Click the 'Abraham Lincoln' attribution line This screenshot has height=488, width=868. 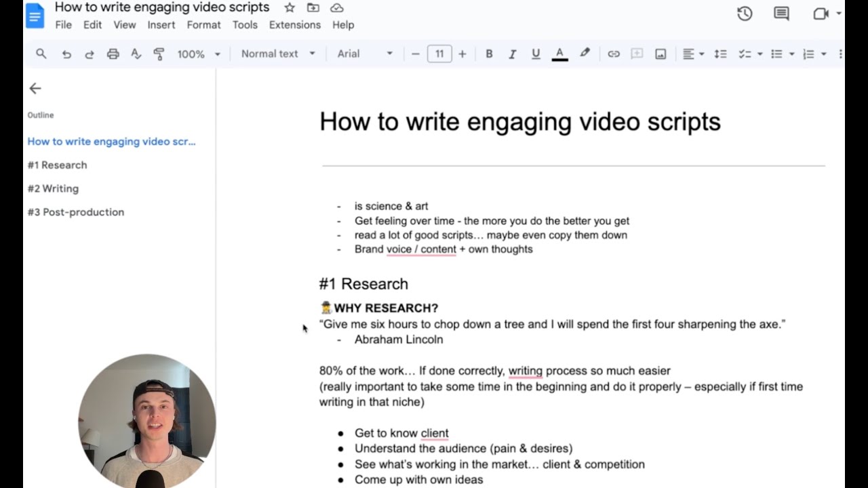[399, 340]
